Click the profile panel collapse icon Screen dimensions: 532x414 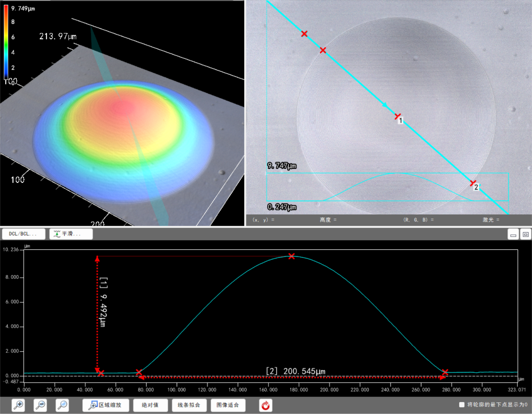(513, 235)
